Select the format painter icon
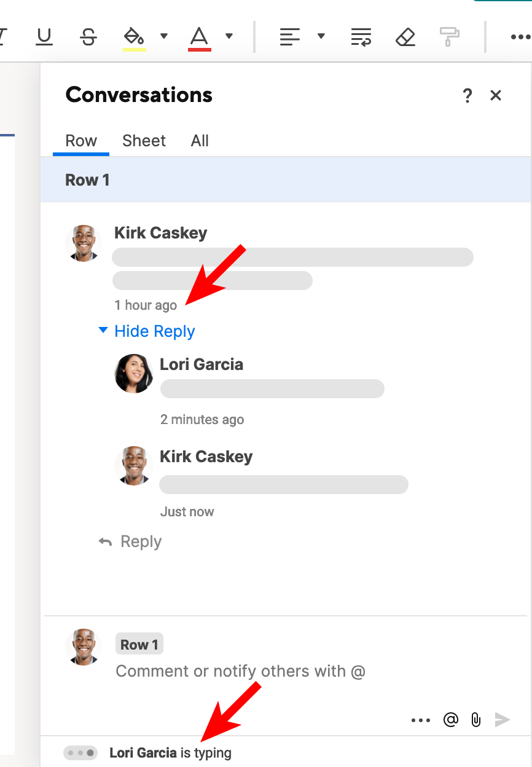Viewport: 532px width, 767px height. coord(450,36)
